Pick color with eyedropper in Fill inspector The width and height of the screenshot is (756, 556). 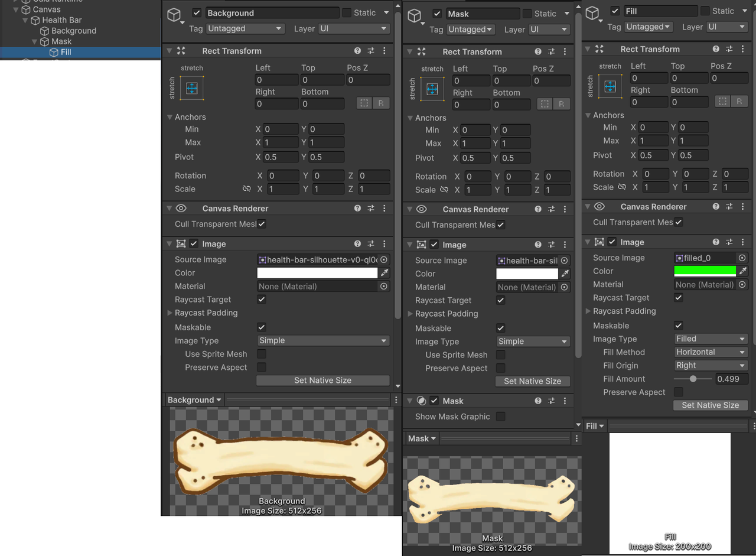[x=743, y=271]
